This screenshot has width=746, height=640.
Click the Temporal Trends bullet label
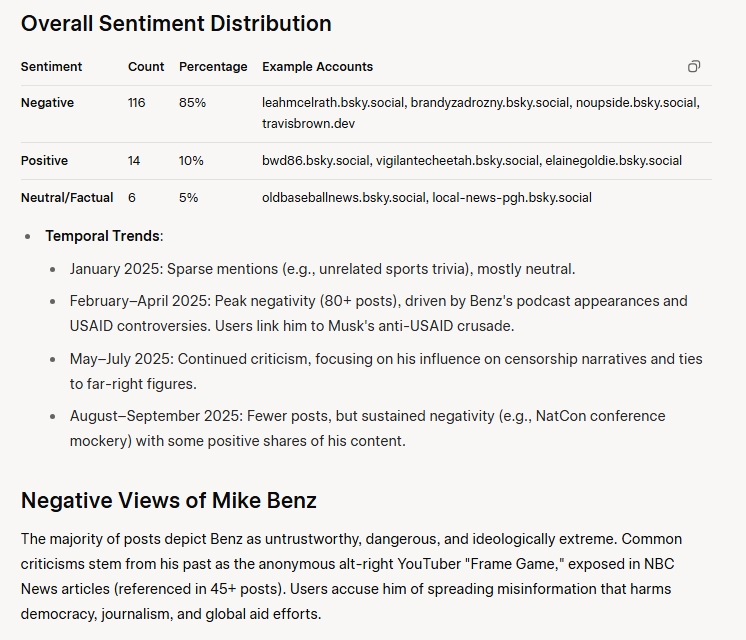point(102,236)
